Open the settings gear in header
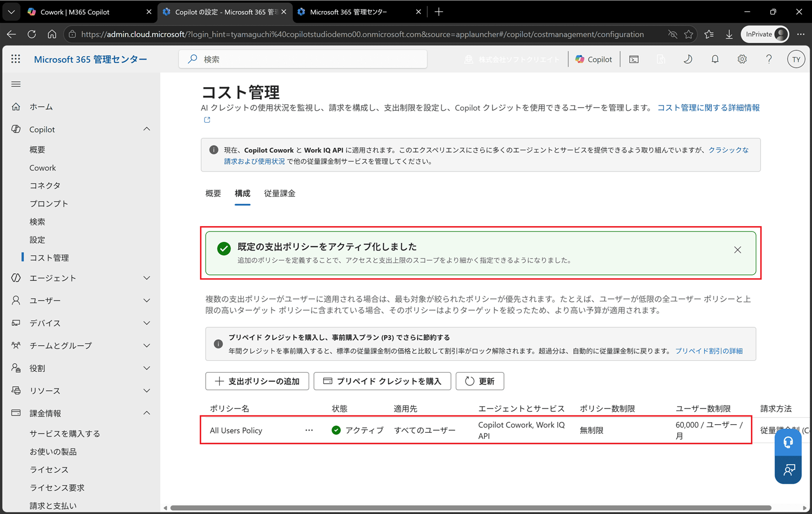Image resolution: width=812 pixels, height=514 pixels. (x=742, y=59)
